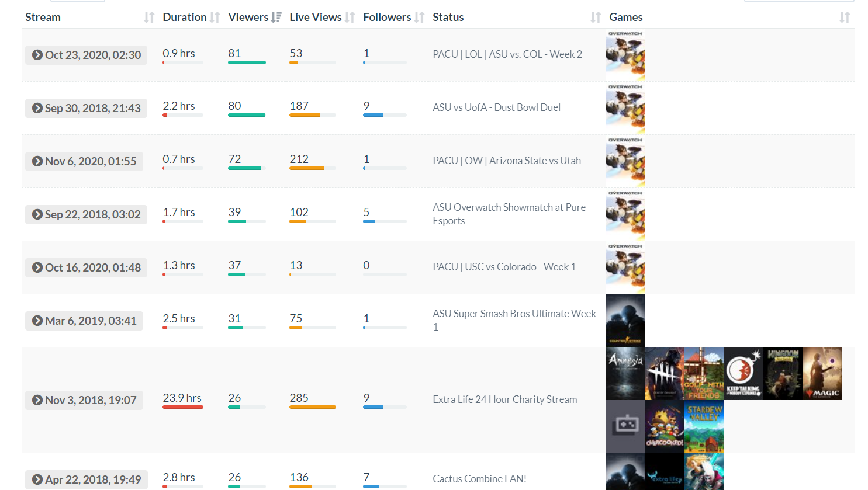Click status 'ASU Super Smash Bros Ultimate Week 1'
The image size is (868, 490).
click(x=514, y=320)
